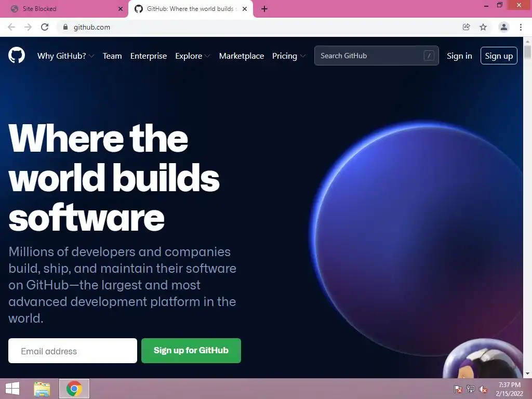Click the browser forward arrow
Viewport: 532px width, 399px height.
click(28, 27)
